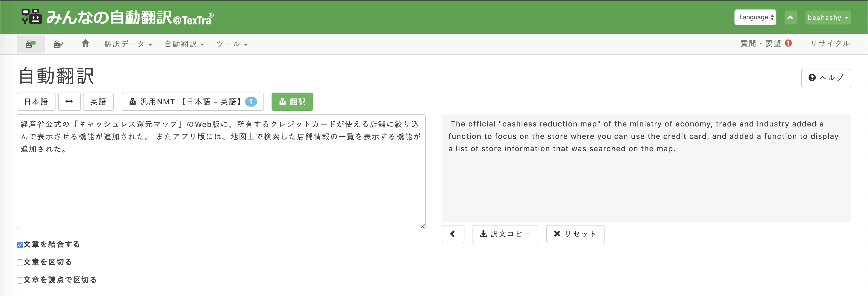Viewport: 868px width, 296px height.
Task: Click the robot checkmark icon in navbar
Action: click(x=58, y=44)
